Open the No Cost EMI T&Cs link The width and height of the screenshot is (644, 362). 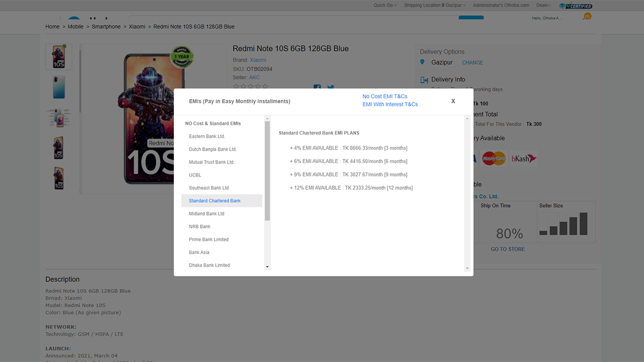pyautogui.click(x=385, y=97)
